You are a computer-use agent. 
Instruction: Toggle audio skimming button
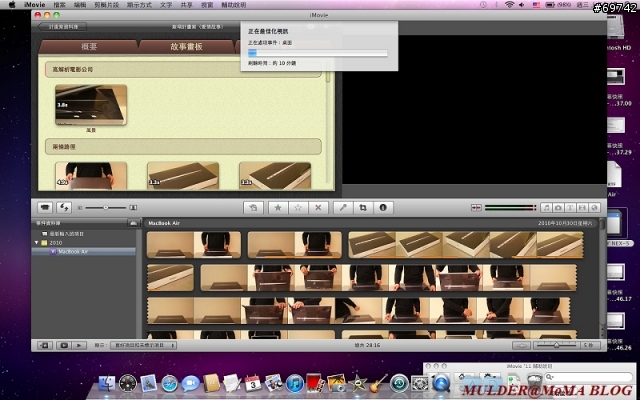476,208
